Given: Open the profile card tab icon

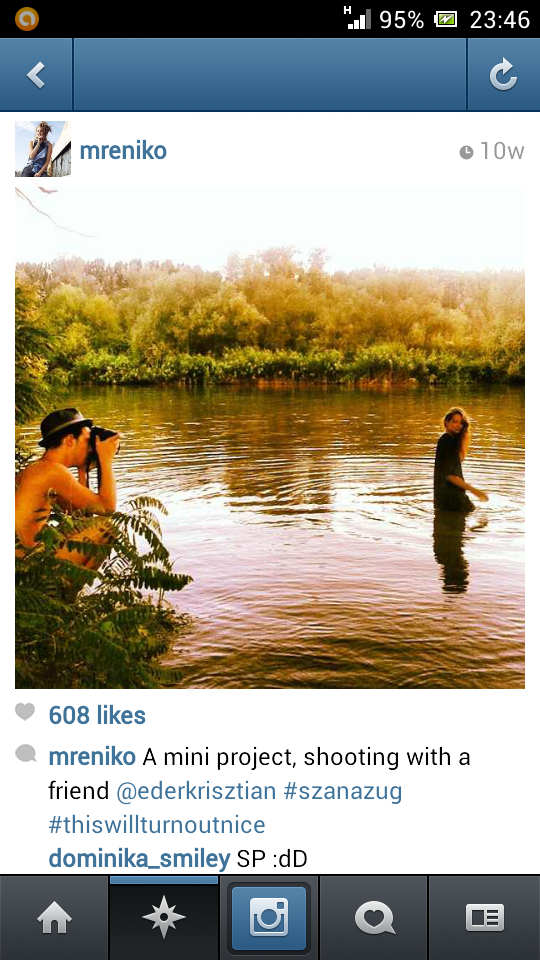Looking at the screenshot, I should pos(485,918).
